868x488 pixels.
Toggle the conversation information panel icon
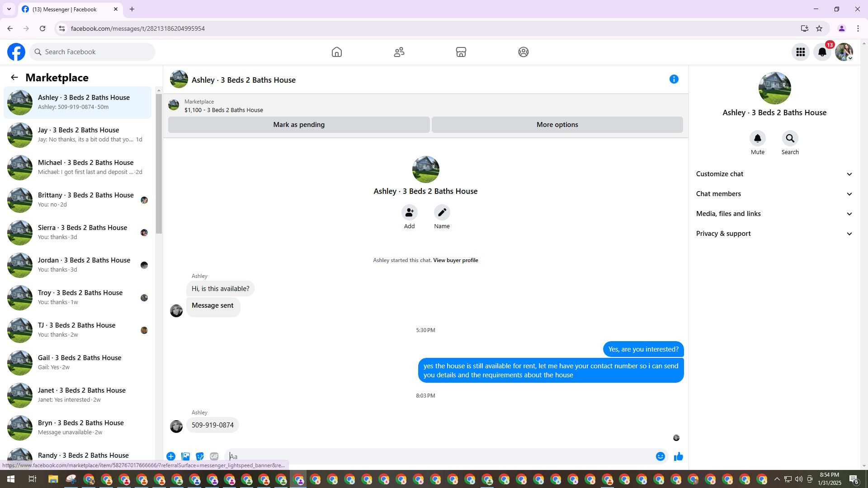(674, 80)
